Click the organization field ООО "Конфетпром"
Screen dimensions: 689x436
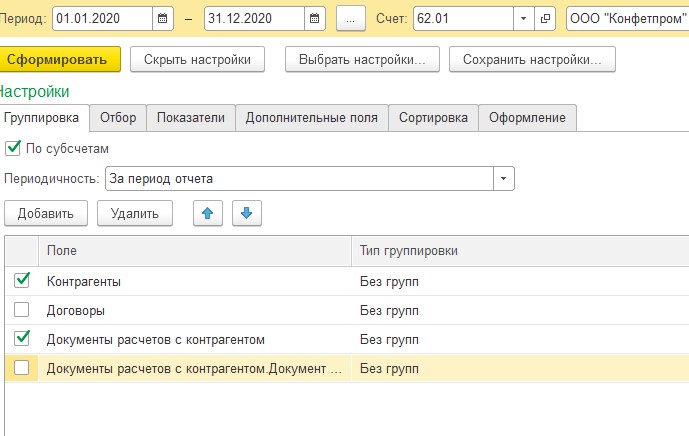point(628,18)
